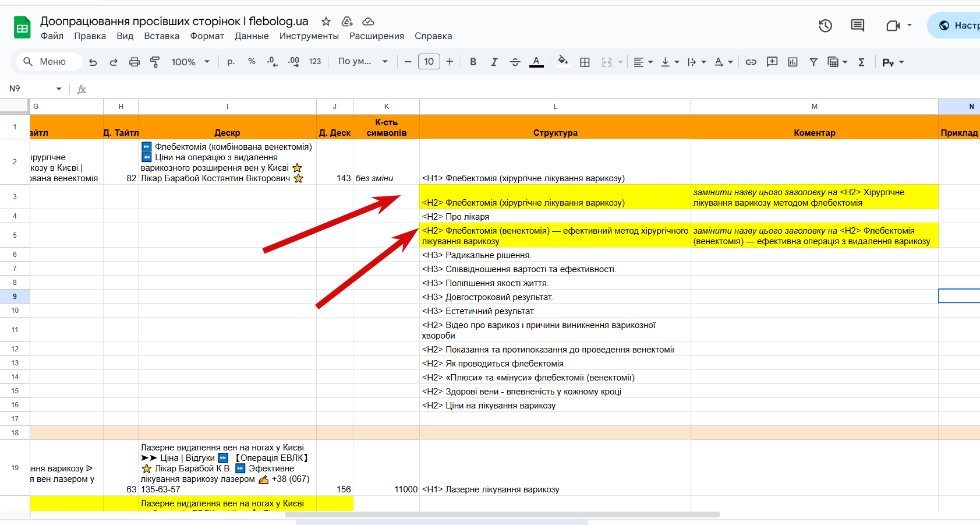This screenshot has width=980, height=525.
Task: Open the Данные menu
Action: 252,36
